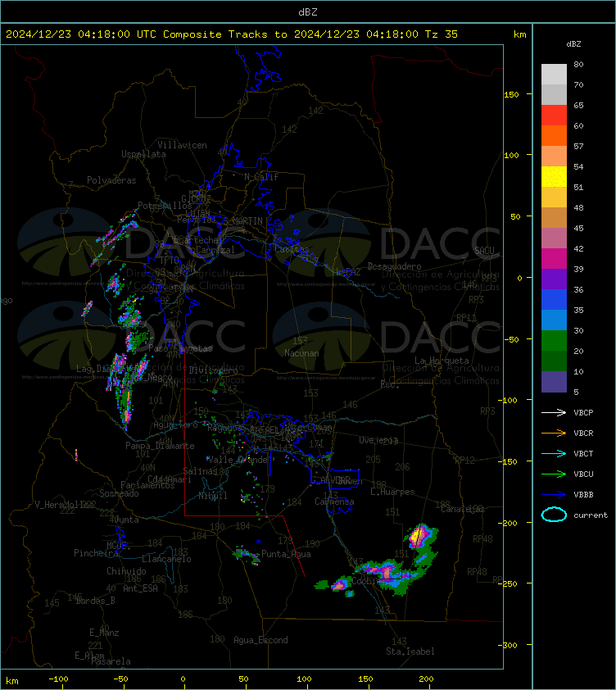This screenshot has width=616, height=690.
Task: Click the cyan ellipse 'current' symbol
Action: [x=554, y=515]
